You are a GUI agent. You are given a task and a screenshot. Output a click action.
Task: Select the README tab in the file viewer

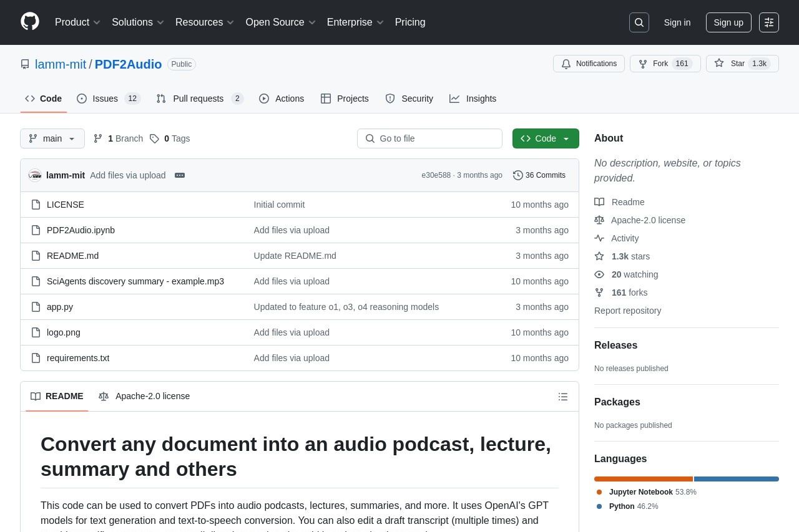[x=57, y=396]
